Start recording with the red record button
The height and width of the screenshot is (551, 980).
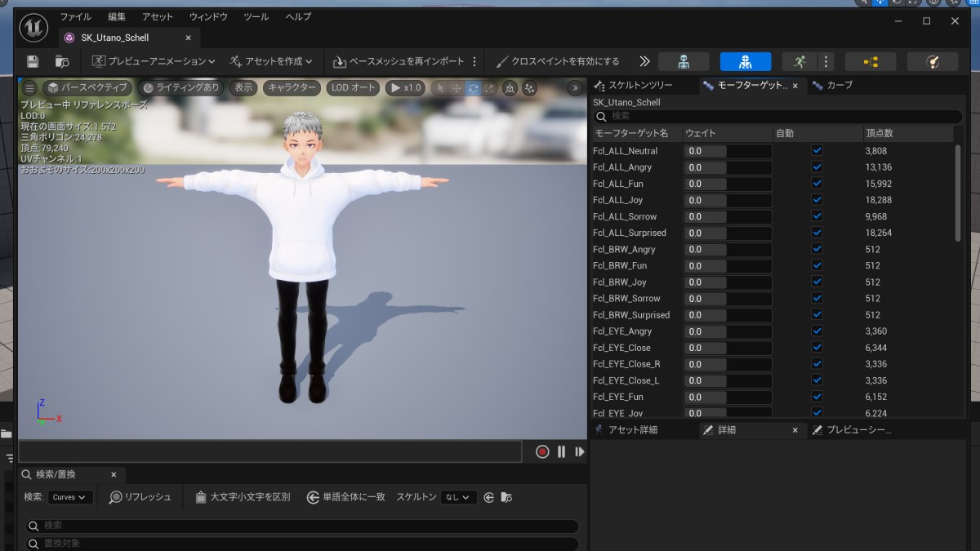coord(542,451)
